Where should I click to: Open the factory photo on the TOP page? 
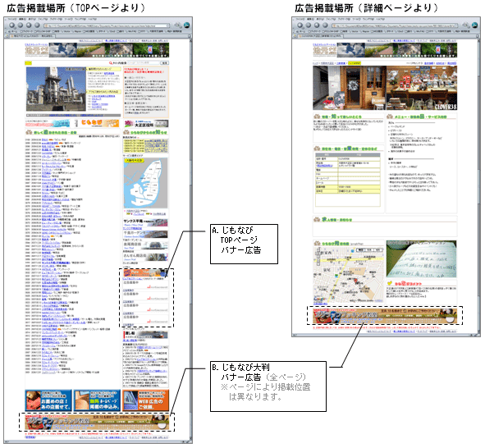click(x=56, y=89)
